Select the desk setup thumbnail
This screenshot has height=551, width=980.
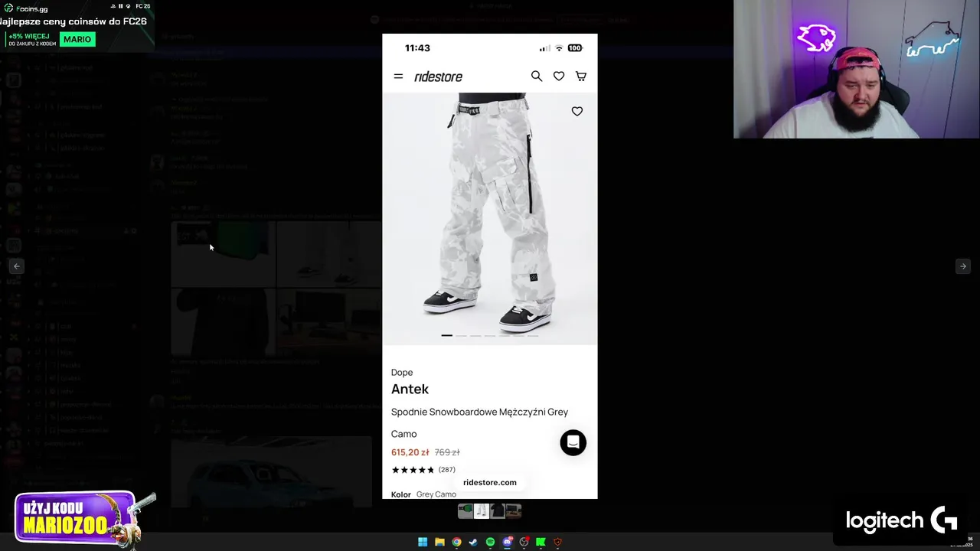[x=514, y=510]
